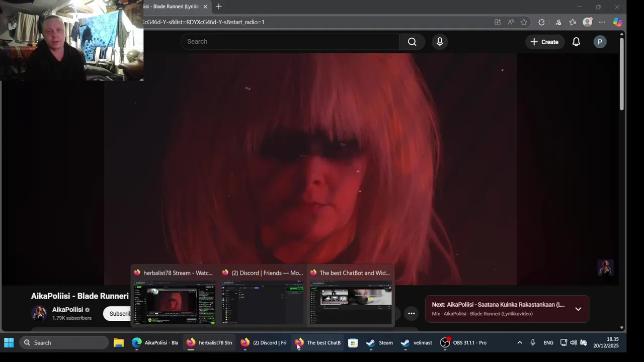
Task: Open Edge favorites list icon
Action: pyautogui.click(x=573, y=22)
